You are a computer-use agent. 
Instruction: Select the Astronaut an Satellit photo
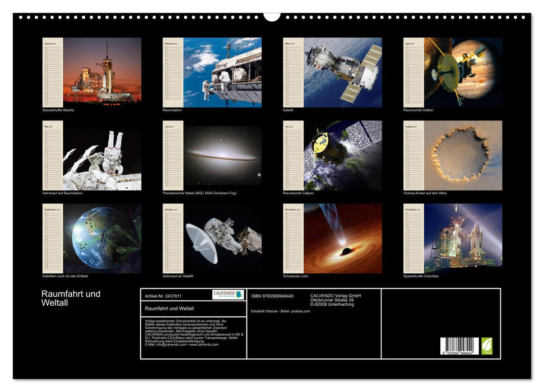click(222, 239)
